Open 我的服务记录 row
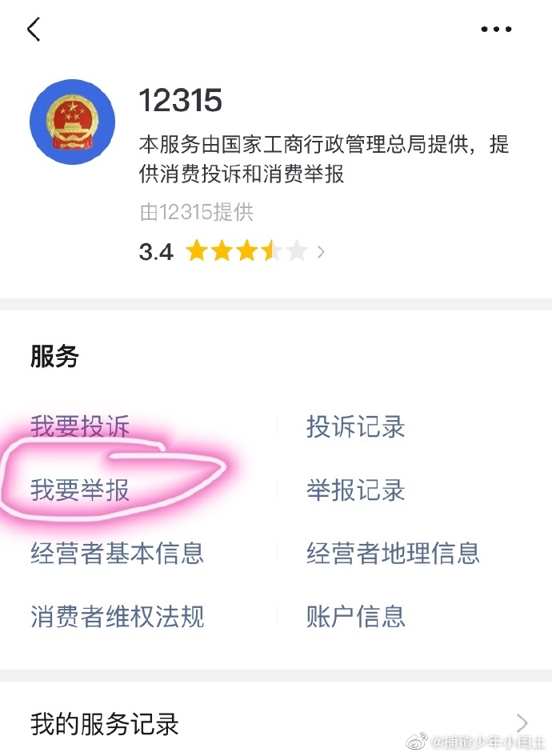The image size is (552, 756). pos(276,724)
